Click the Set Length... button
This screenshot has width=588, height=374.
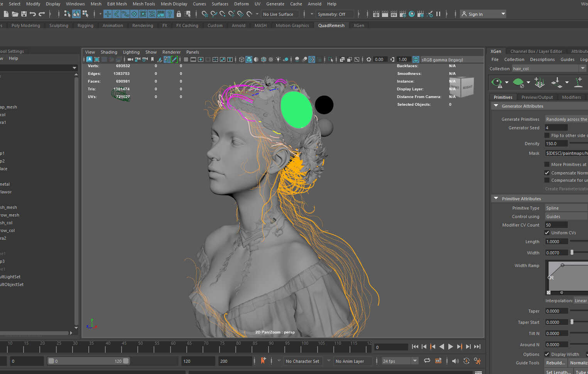[558, 372]
